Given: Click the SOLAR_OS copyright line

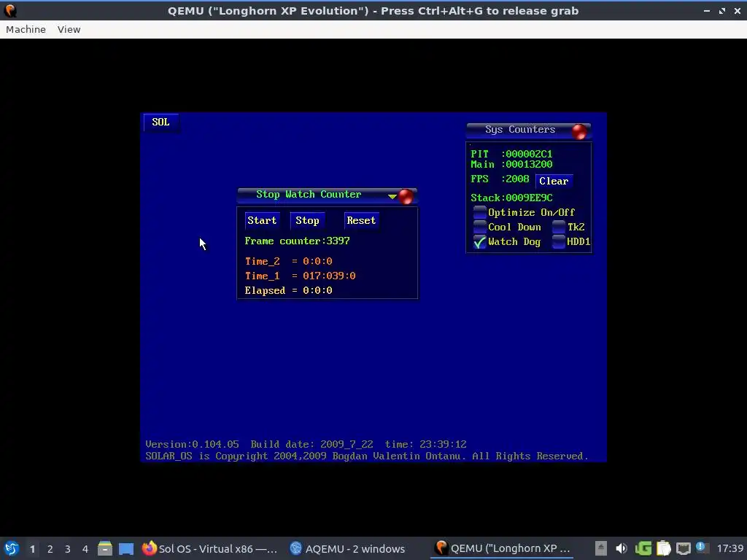Looking at the screenshot, I should 367,456.
